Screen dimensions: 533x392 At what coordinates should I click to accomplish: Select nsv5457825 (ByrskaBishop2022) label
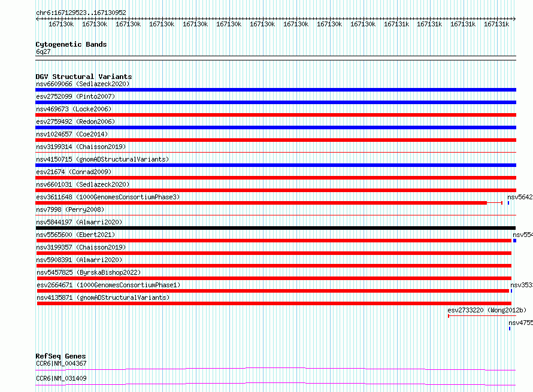[89, 272]
